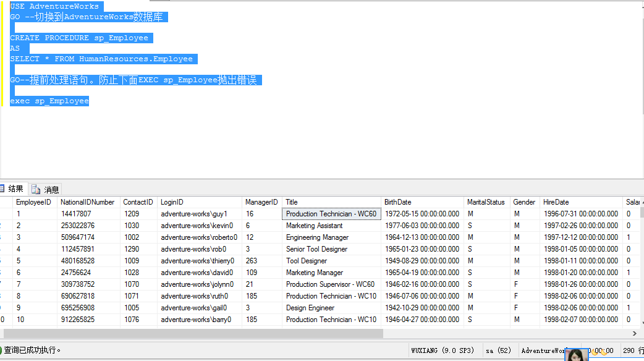Click login adventure-works\thierry0

(200, 261)
